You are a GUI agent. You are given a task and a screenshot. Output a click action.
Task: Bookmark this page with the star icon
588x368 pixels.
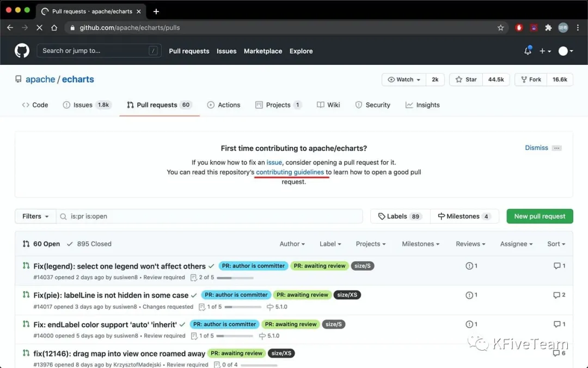click(x=500, y=28)
